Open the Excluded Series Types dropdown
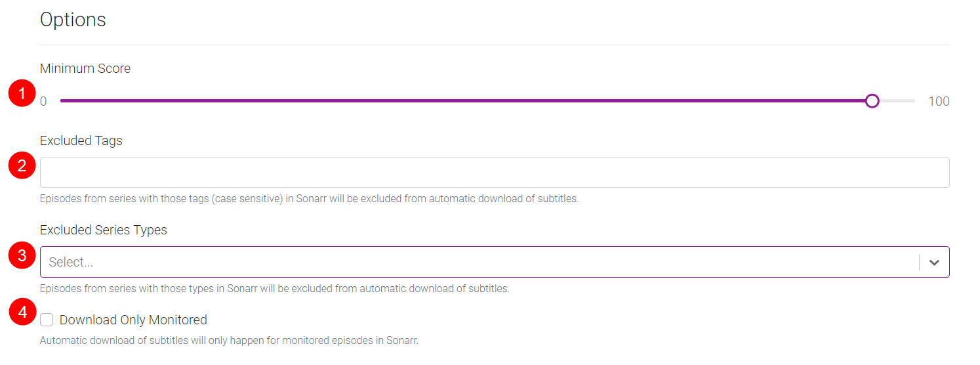980x365 pixels. (x=479, y=263)
